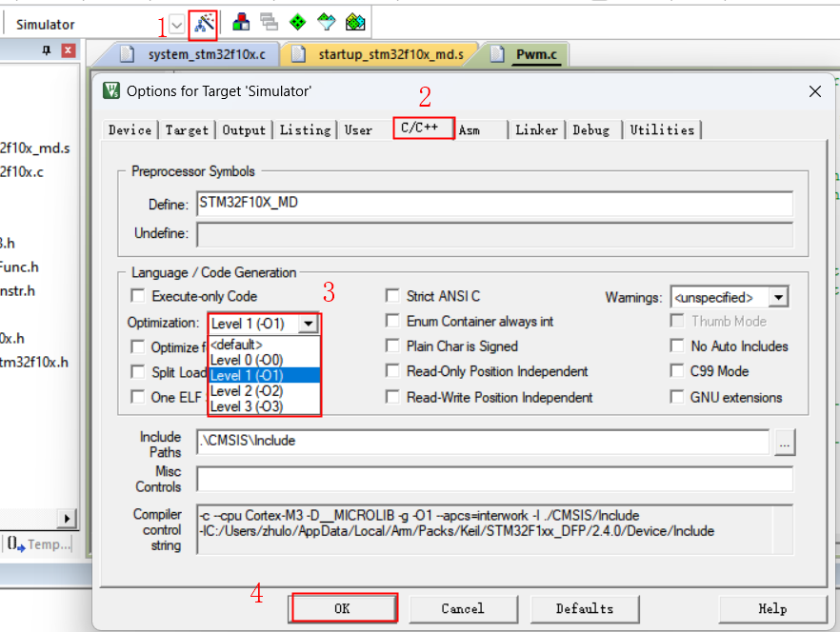Check the Strict ANSI C option
840x632 pixels.
click(x=392, y=296)
